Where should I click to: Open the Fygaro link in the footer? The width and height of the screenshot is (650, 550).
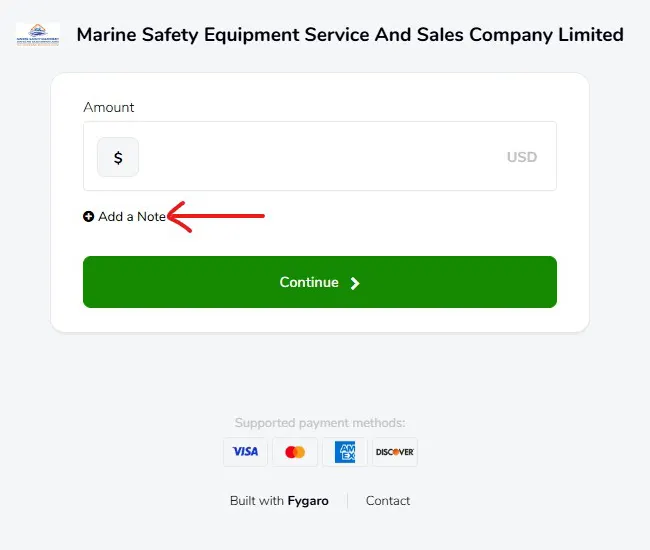(308, 501)
